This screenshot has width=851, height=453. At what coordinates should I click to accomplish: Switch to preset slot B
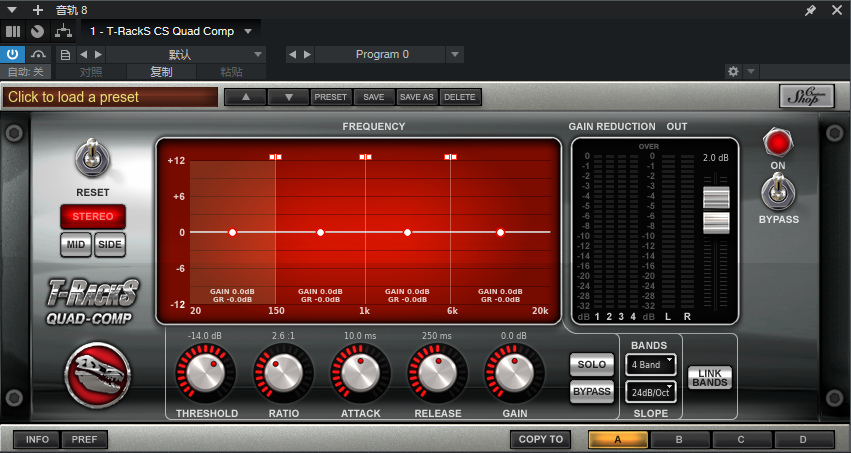point(679,439)
